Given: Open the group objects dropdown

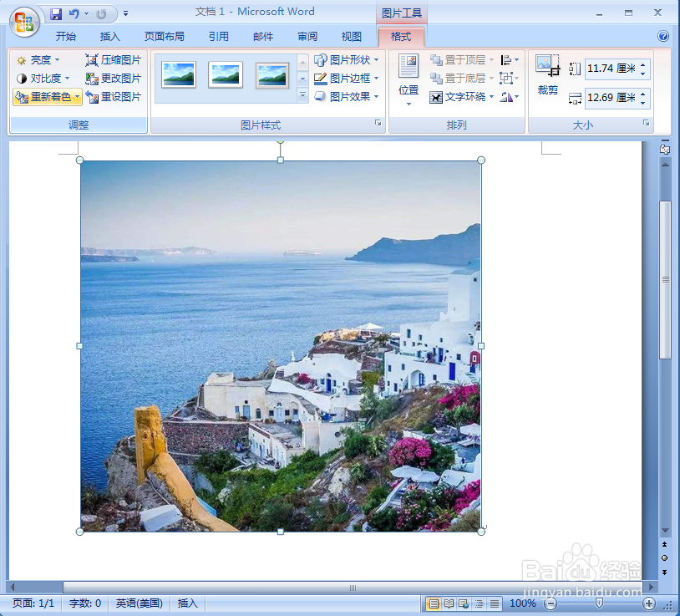Looking at the screenshot, I should [509, 78].
